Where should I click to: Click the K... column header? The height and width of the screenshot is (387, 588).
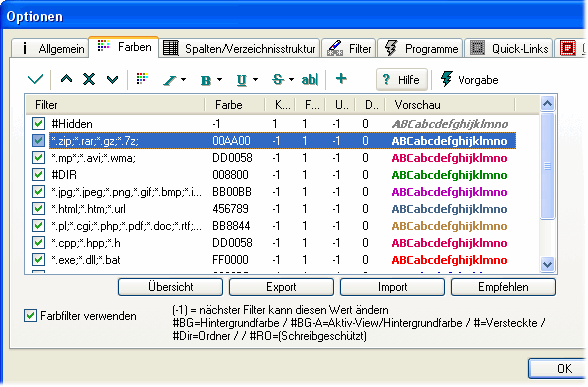coord(280,105)
